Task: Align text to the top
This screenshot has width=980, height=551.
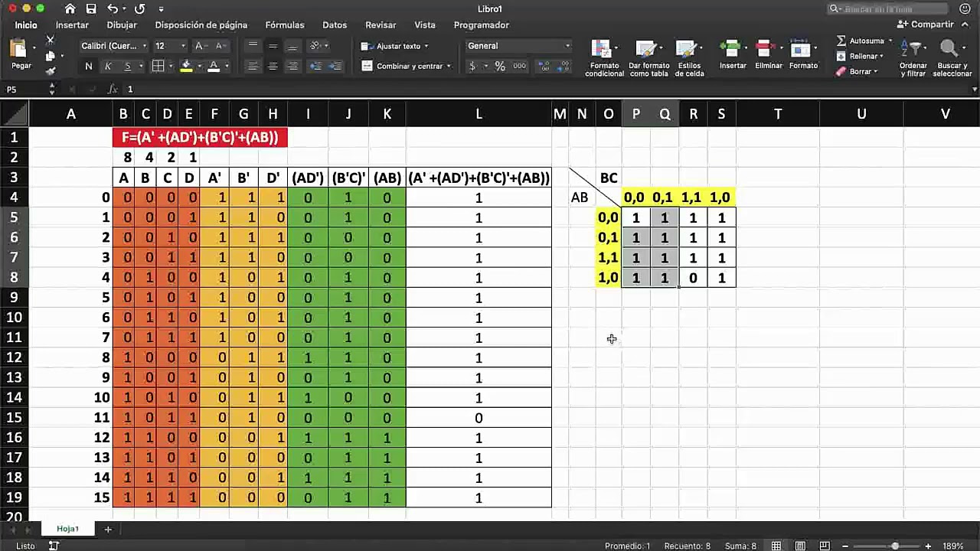Action: [253, 46]
